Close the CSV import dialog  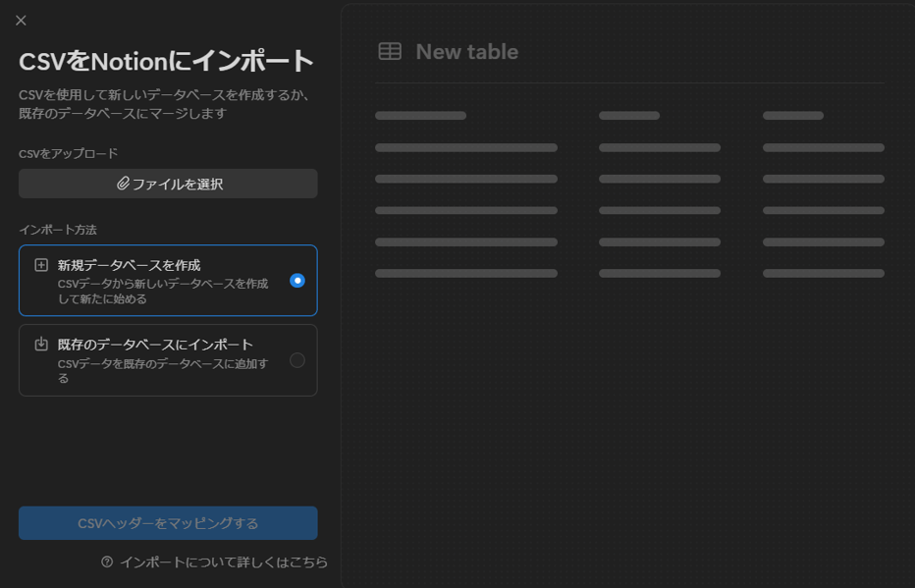(21, 21)
